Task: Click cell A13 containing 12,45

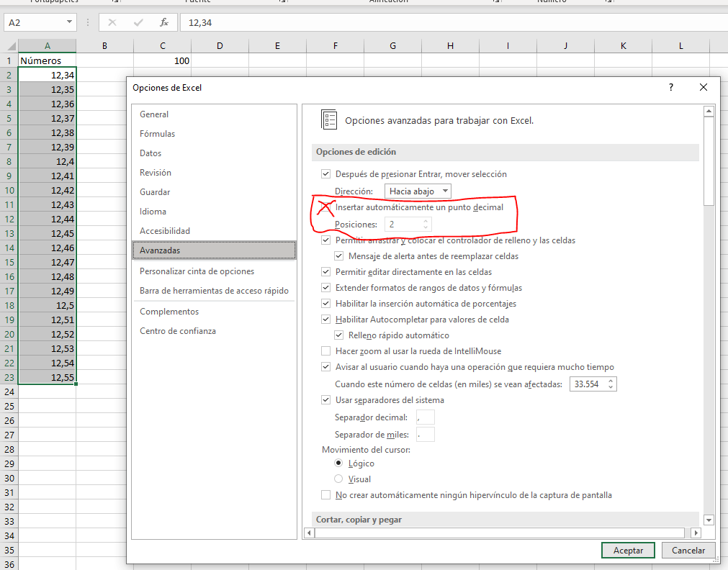Action: pyautogui.click(x=47, y=233)
